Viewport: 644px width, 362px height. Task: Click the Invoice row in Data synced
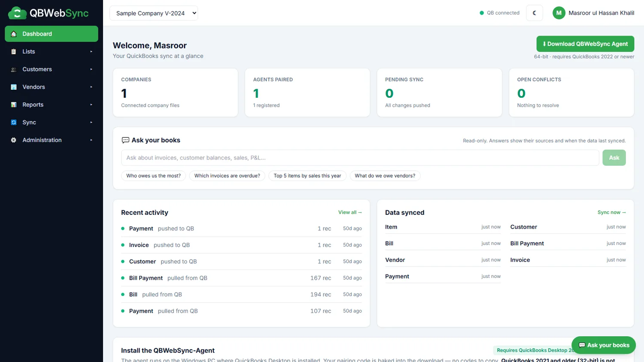pos(568,260)
